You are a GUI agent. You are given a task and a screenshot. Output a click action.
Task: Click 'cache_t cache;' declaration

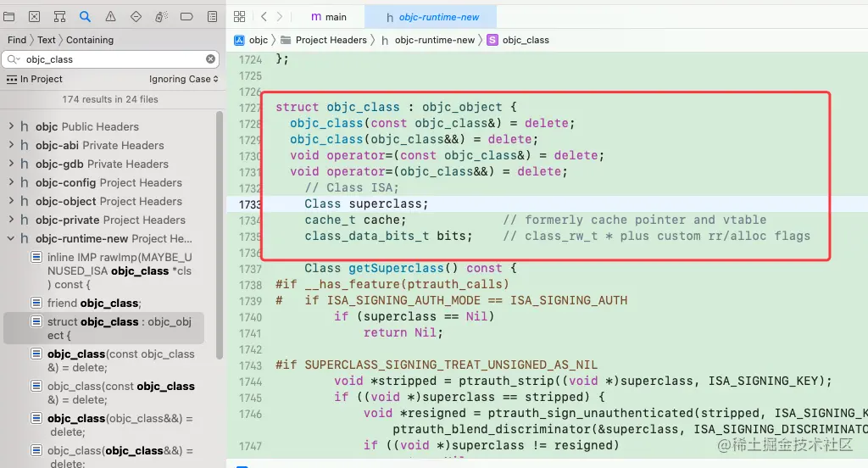pyautogui.click(x=355, y=220)
